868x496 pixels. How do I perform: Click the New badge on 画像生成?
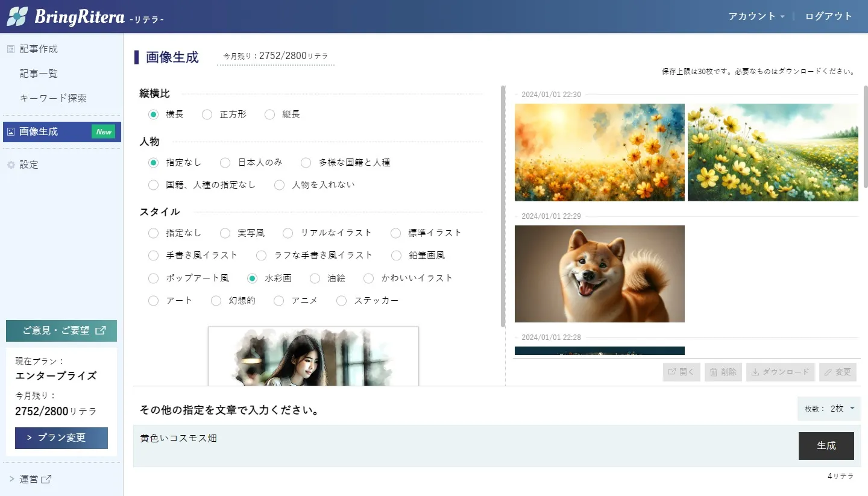(104, 131)
